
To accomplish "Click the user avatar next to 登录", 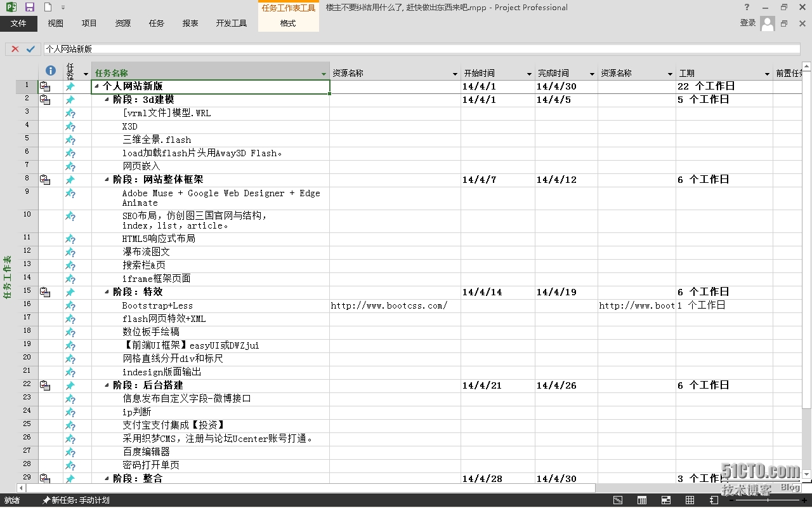I will click(x=768, y=23).
